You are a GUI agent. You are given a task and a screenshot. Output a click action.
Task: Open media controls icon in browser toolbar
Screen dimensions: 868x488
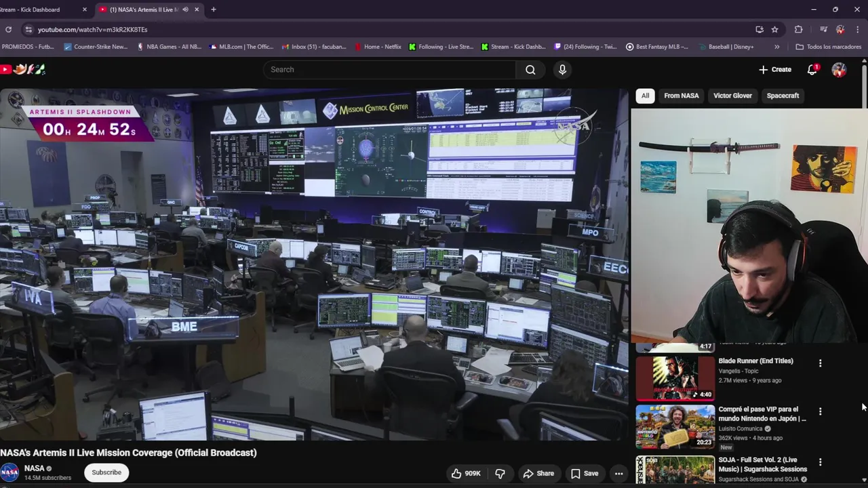coord(823,29)
